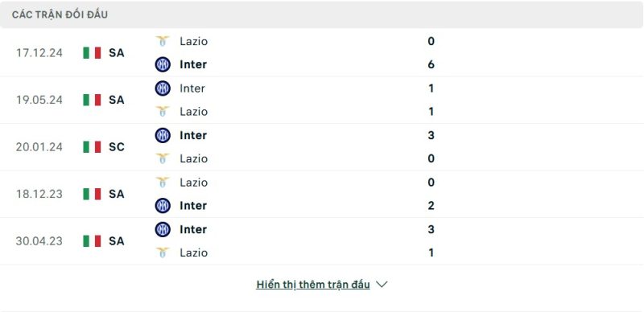The width and height of the screenshot is (644, 312).
Task: Open the 18.12.23 match date
Action: (x=39, y=194)
